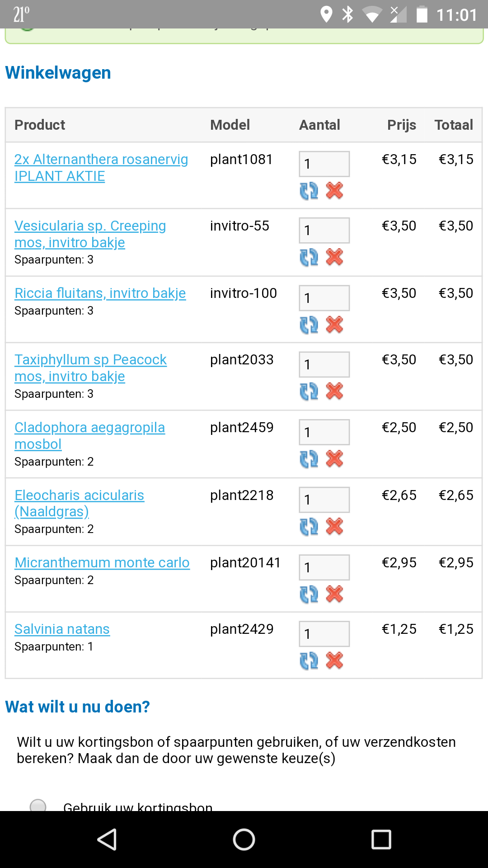
Task: Open the Riccia fluitans invitro bakje link
Action: pyautogui.click(x=100, y=293)
